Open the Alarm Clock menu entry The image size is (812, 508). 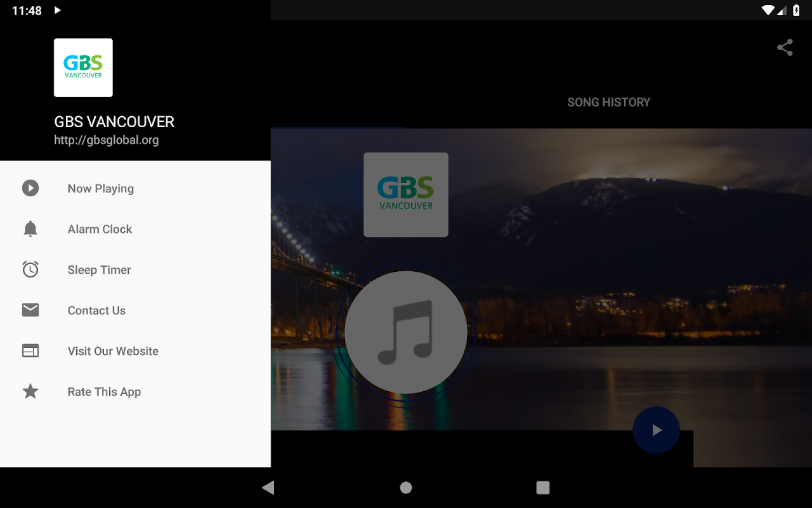coord(135,229)
